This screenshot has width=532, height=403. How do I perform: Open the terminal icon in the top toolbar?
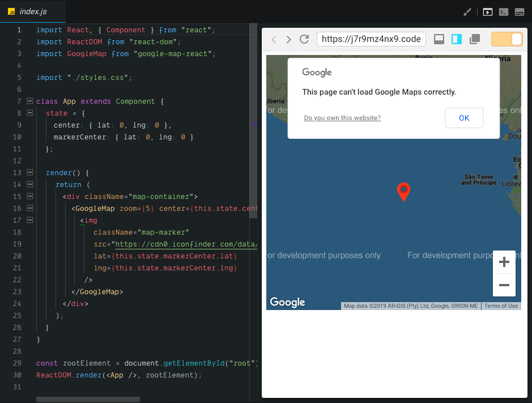pos(503,11)
